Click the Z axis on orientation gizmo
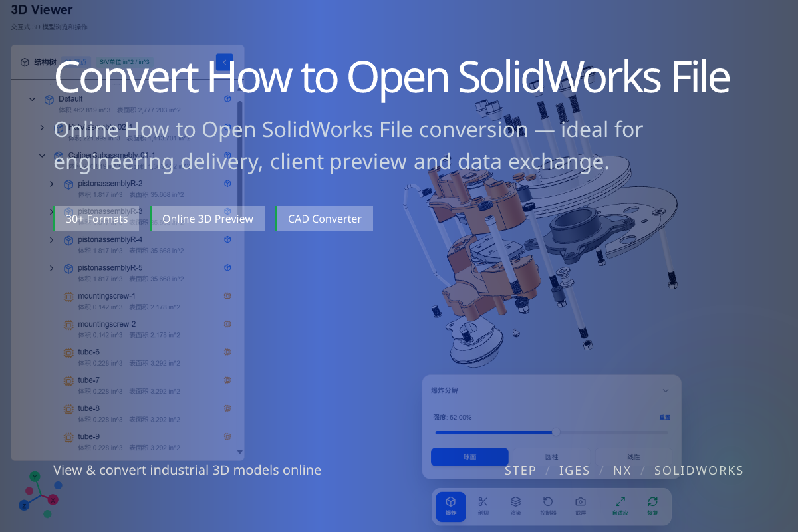The image size is (798, 532). pos(24,506)
